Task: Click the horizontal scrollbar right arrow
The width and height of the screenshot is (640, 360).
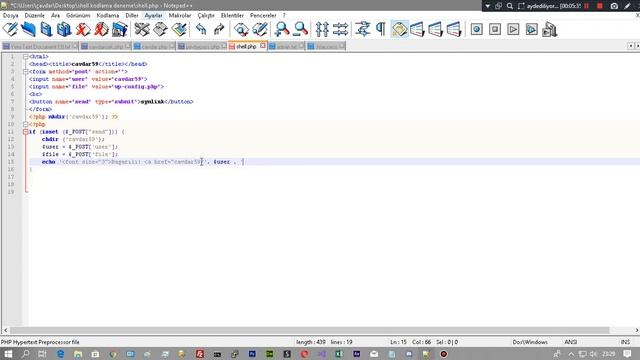Action: (636, 330)
